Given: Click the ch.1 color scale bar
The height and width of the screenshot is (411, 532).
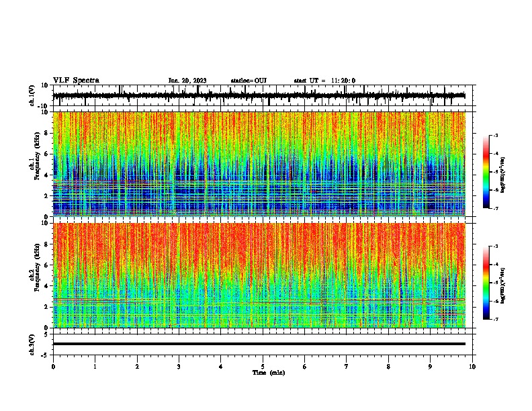Looking at the screenshot, I should click(x=486, y=171).
